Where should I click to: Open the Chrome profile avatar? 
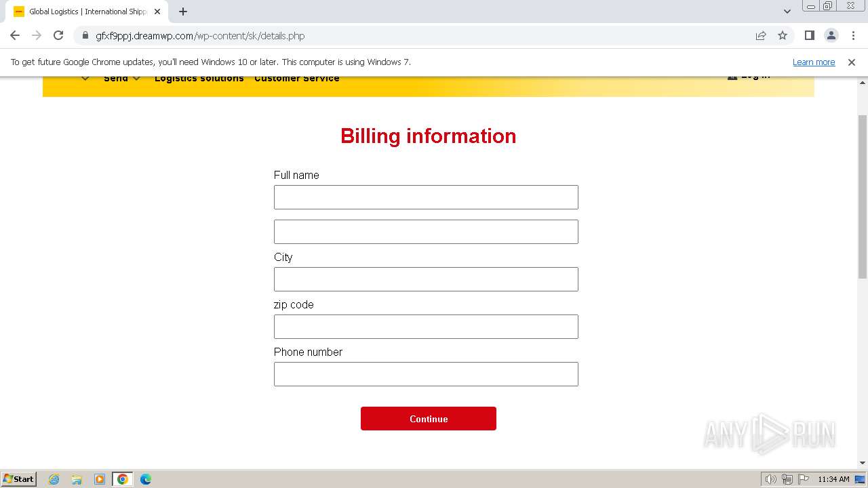tap(831, 35)
